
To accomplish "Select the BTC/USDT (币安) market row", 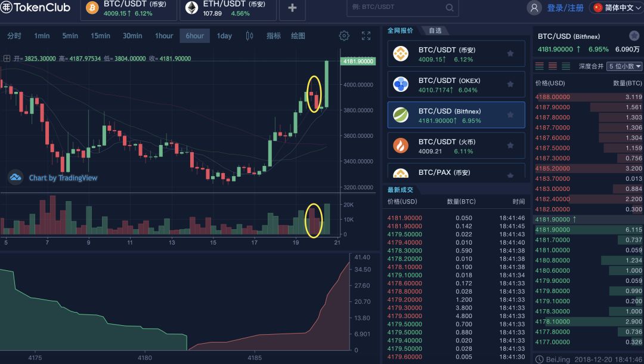I will tap(456, 54).
